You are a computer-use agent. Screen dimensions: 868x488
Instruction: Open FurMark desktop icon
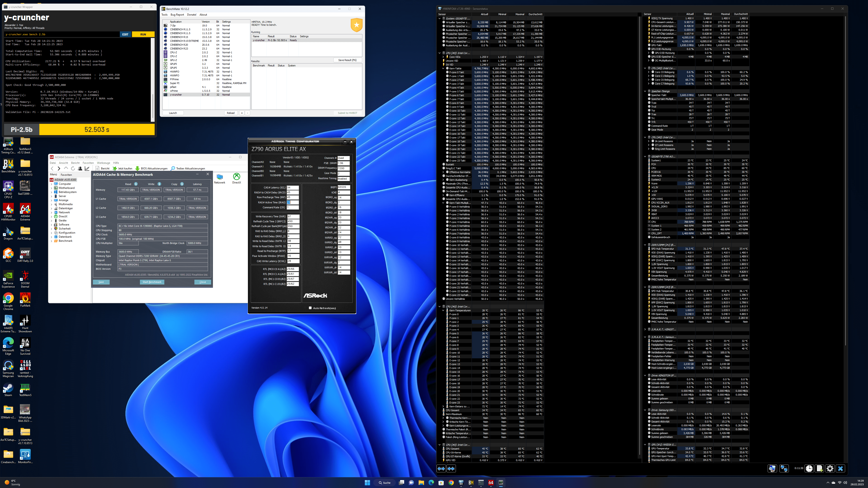click(x=25, y=299)
